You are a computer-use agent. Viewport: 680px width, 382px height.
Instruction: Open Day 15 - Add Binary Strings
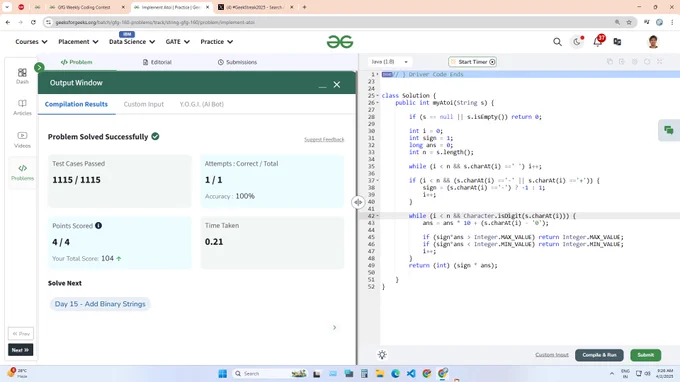click(x=100, y=304)
